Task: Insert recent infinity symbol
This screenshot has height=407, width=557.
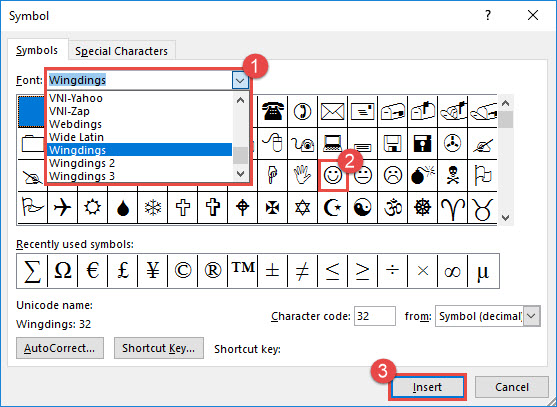Action: [x=452, y=271]
